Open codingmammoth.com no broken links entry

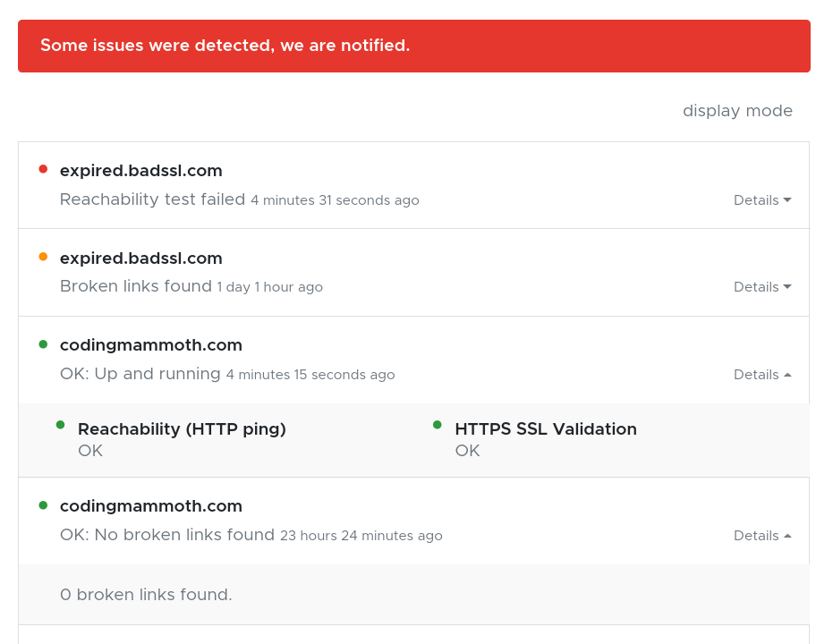coord(151,506)
